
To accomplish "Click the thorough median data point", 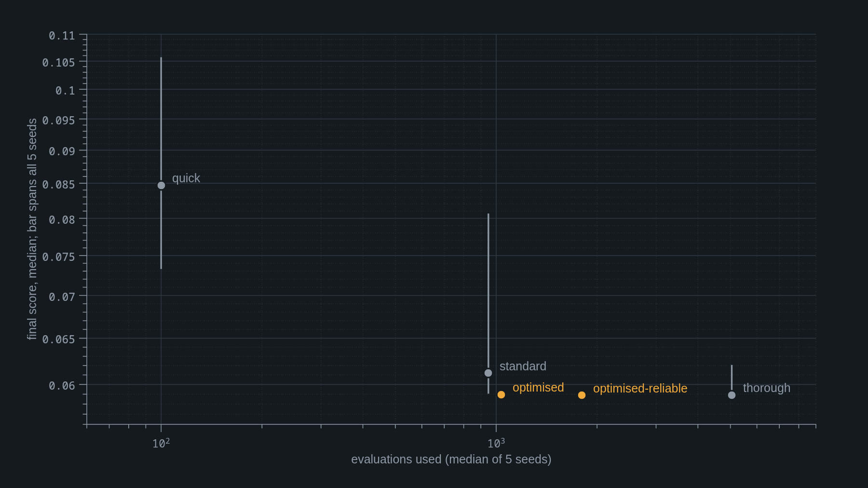I will (x=732, y=395).
